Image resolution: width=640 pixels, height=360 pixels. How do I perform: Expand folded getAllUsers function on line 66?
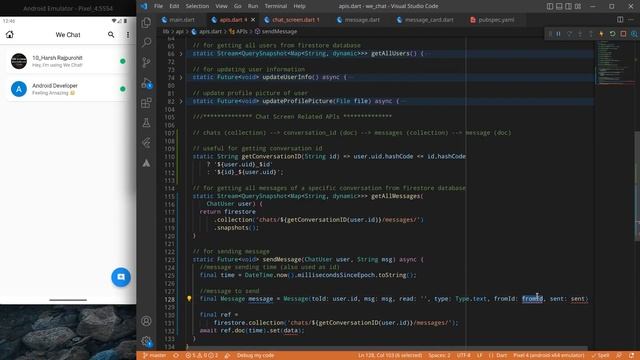click(181, 53)
